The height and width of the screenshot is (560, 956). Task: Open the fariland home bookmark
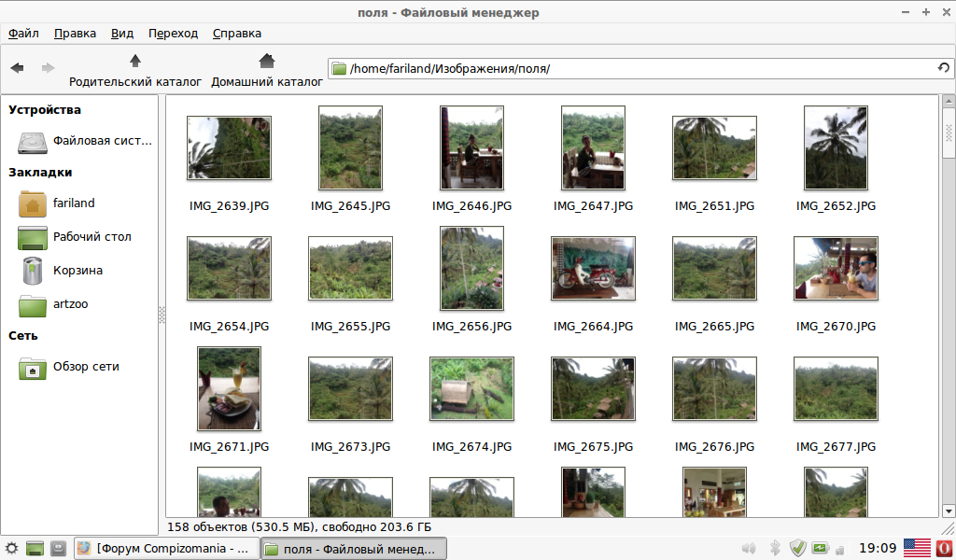[x=73, y=203]
